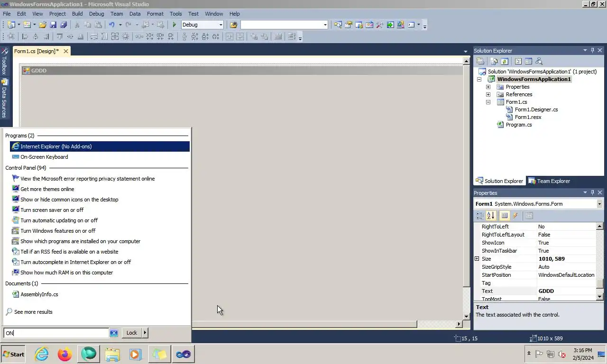
Task: Open the Tools menu
Action: point(175,14)
